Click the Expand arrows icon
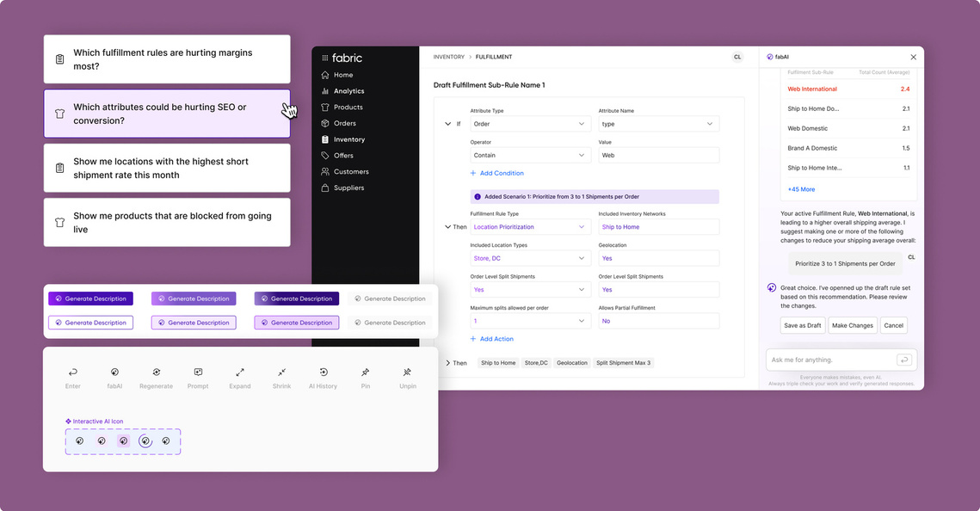The height and width of the screenshot is (511, 980). pos(240,372)
